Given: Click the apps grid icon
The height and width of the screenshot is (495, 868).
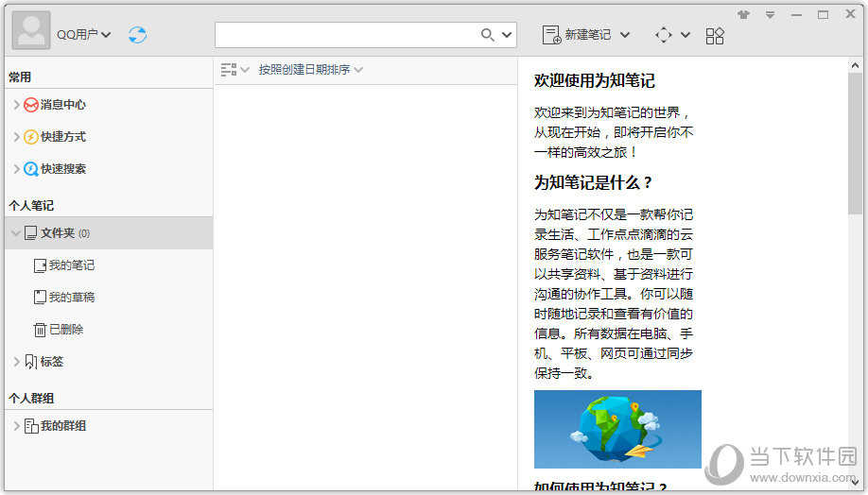Looking at the screenshot, I should [715, 36].
